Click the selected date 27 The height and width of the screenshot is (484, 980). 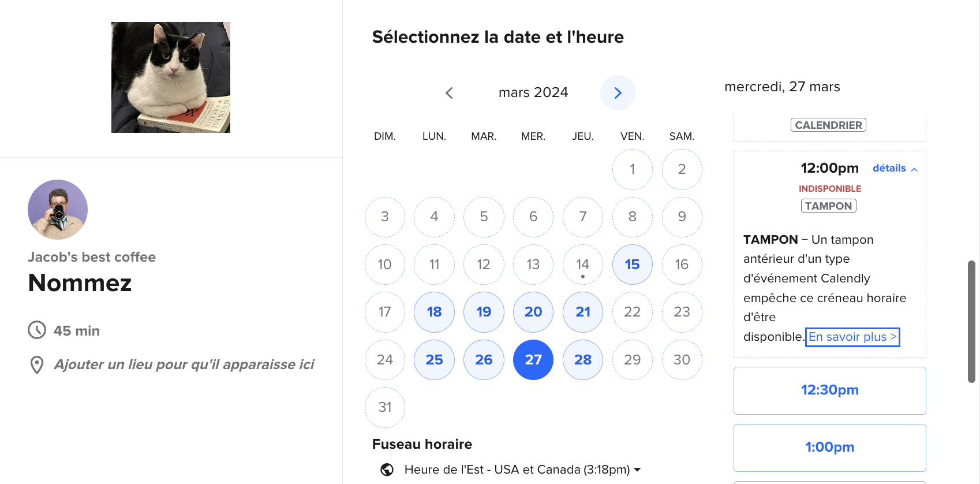(x=533, y=360)
